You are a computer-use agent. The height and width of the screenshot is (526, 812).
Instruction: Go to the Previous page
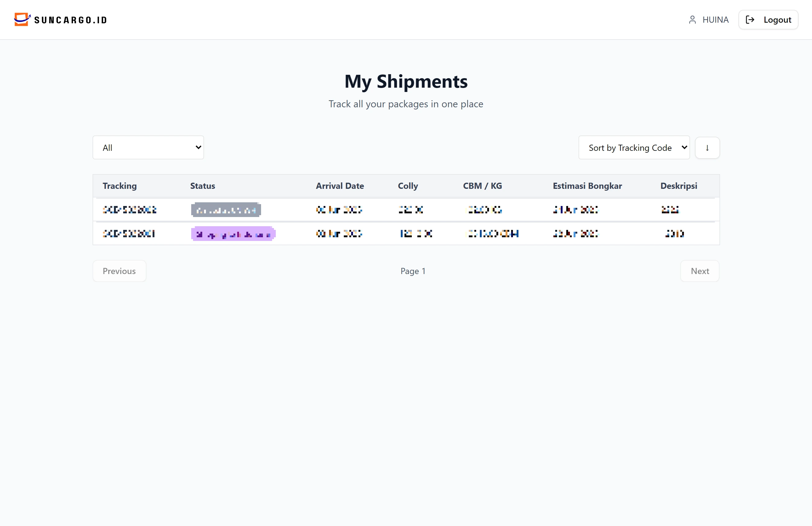click(120, 271)
